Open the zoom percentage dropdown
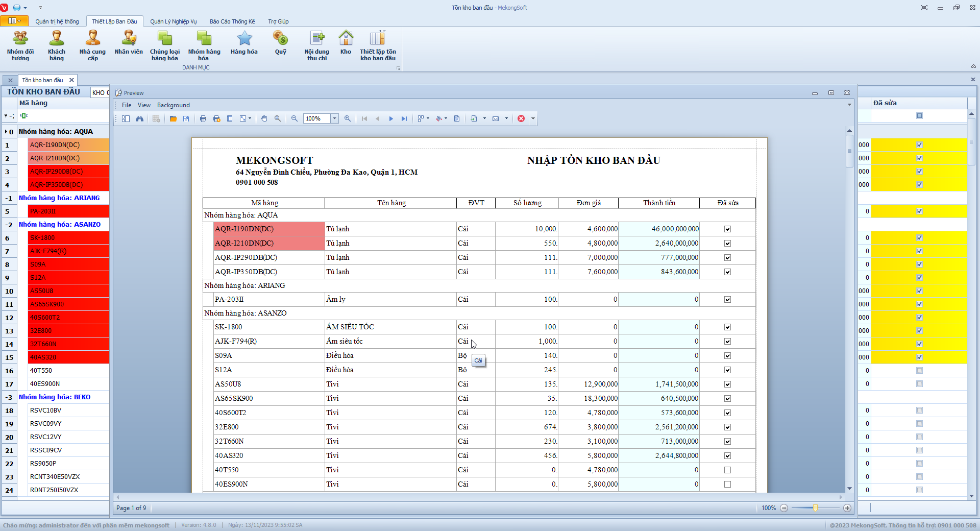 (x=335, y=118)
